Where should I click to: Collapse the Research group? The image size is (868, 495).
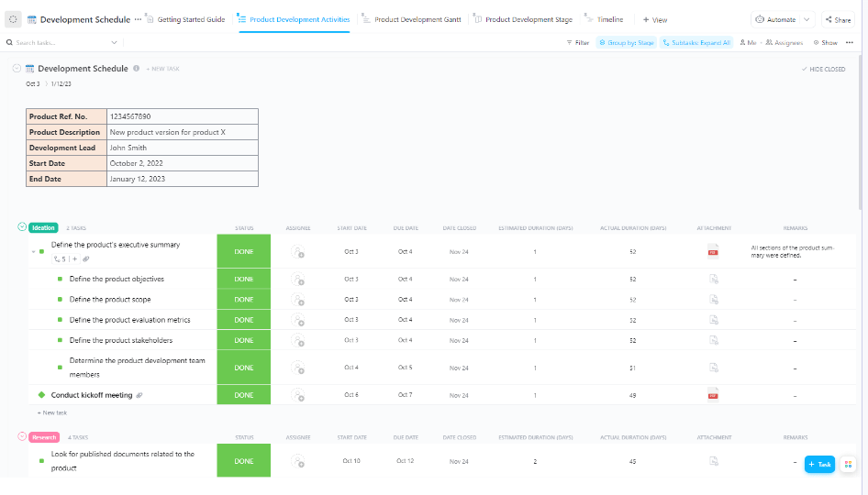(x=22, y=436)
